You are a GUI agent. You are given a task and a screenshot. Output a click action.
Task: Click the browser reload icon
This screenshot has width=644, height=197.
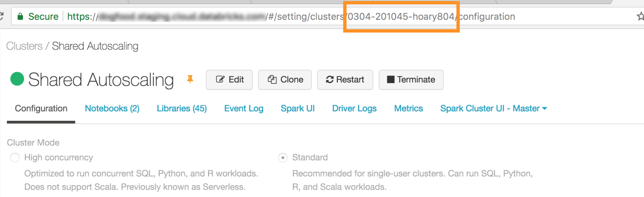pos(2,16)
